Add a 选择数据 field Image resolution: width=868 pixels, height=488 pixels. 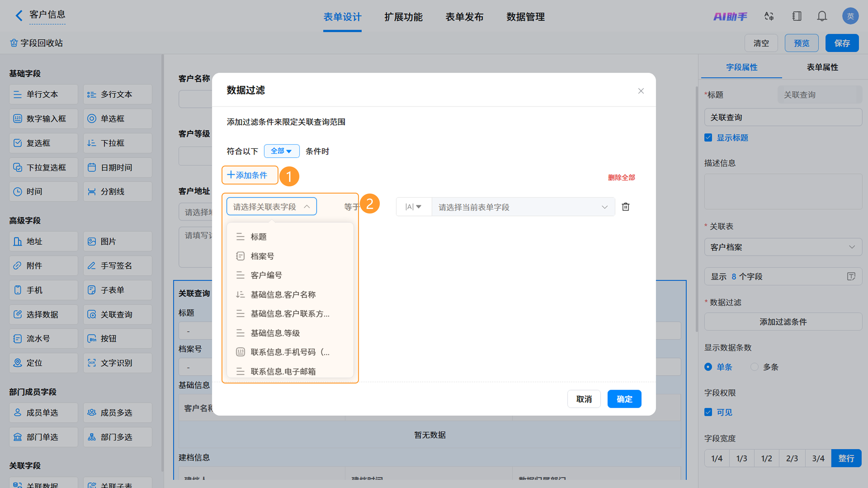(x=43, y=314)
